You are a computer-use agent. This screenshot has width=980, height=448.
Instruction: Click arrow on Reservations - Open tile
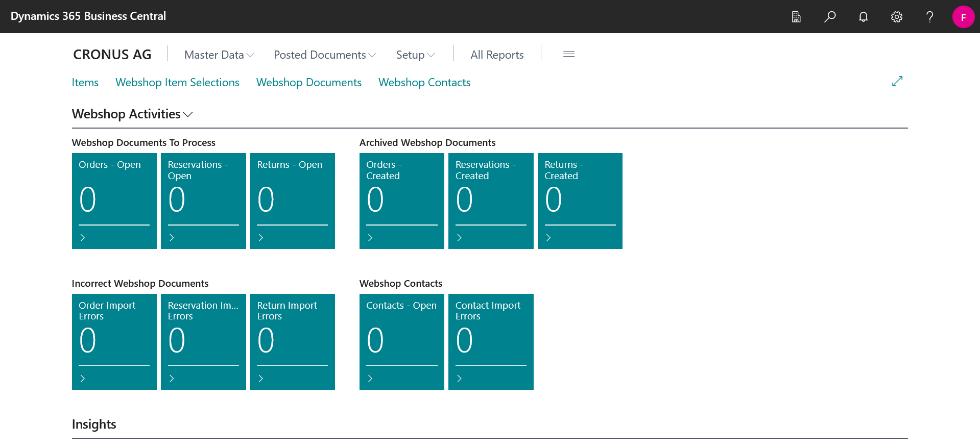pos(172,238)
